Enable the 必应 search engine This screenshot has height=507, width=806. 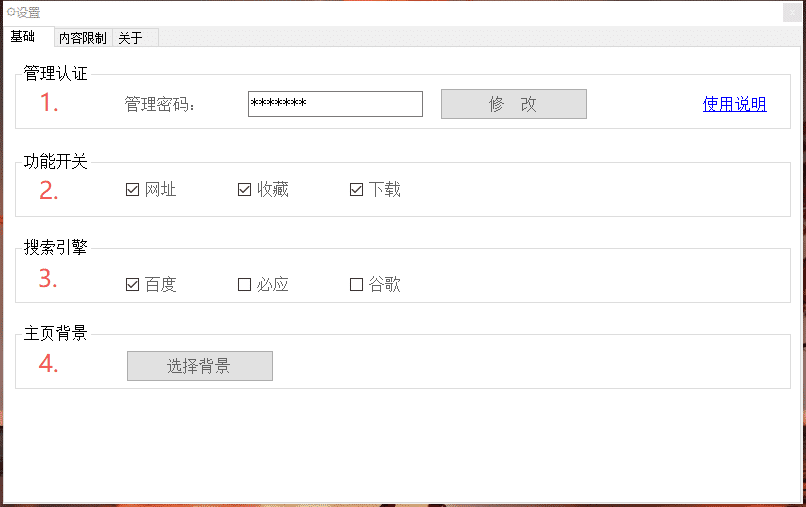[x=244, y=284]
